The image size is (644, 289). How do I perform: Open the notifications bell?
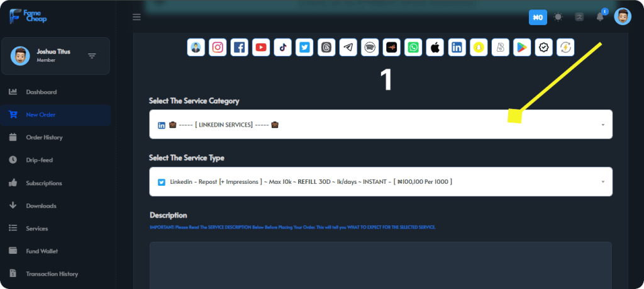600,17
